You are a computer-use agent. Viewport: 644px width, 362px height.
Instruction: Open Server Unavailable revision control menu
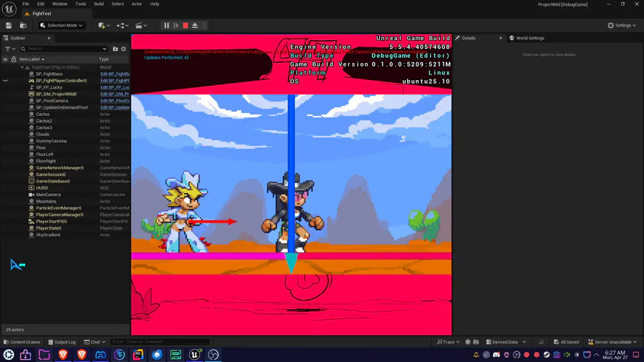(x=612, y=342)
